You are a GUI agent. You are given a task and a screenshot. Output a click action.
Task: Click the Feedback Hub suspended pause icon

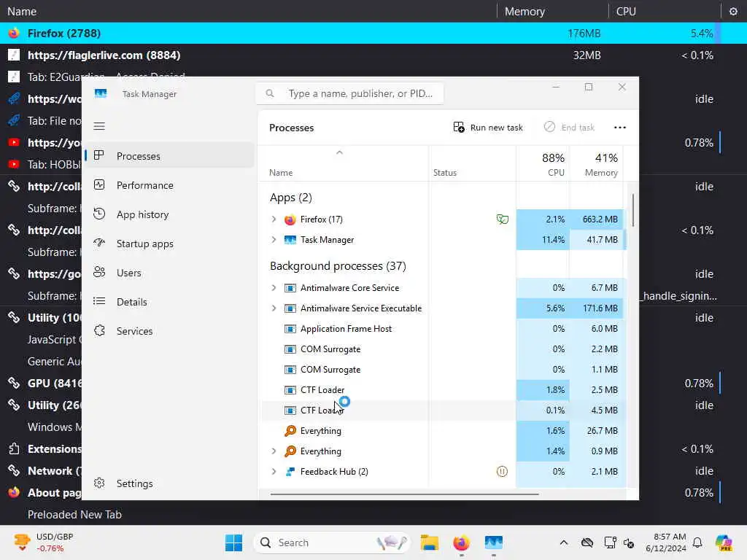click(x=502, y=472)
